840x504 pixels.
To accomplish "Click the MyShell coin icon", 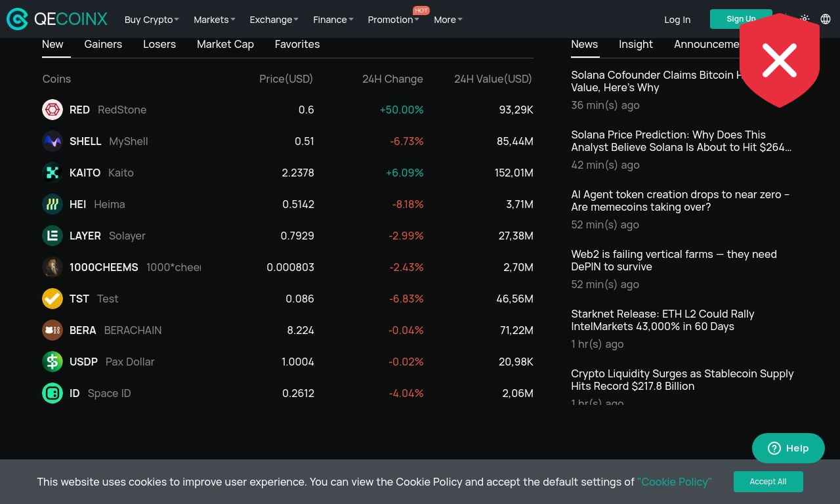I will tap(52, 141).
